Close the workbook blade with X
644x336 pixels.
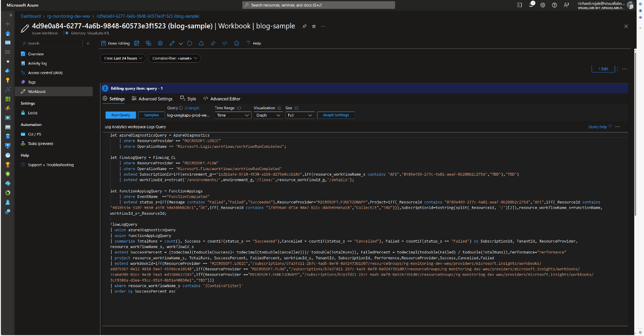(626, 26)
